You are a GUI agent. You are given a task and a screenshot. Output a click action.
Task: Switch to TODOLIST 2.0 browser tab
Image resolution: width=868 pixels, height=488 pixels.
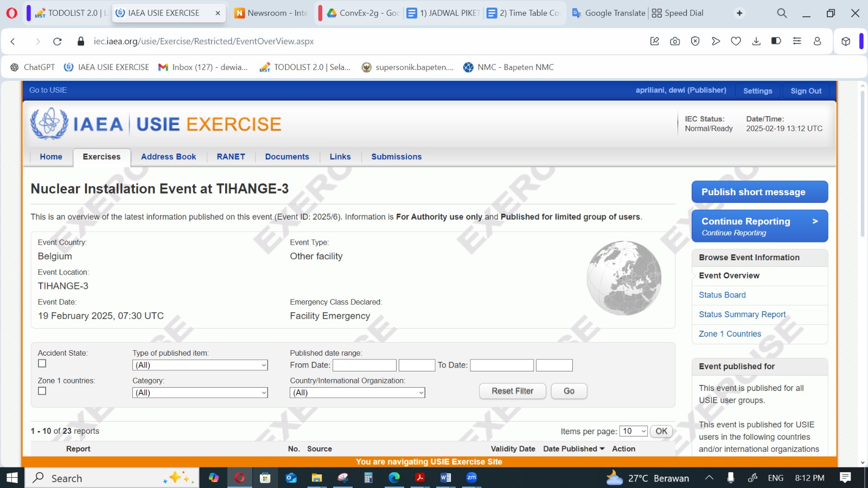click(x=72, y=13)
